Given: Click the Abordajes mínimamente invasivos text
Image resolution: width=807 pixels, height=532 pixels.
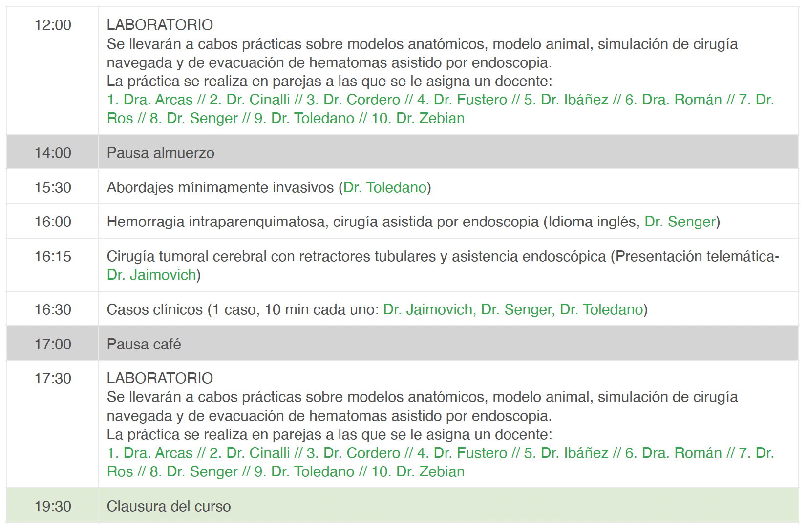Looking at the screenshot, I should [x=220, y=187].
